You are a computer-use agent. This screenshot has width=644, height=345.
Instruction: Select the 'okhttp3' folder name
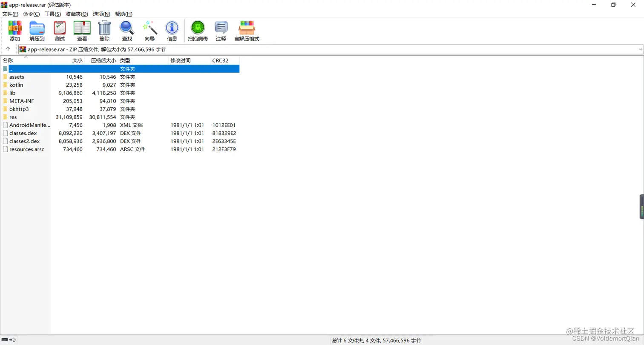pos(19,109)
